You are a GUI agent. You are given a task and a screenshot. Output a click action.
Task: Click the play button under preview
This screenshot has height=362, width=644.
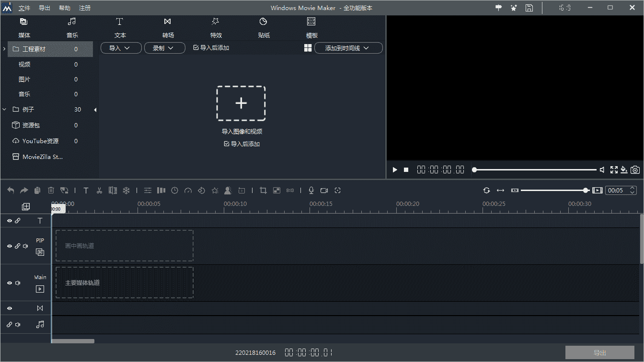(x=395, y=170)
